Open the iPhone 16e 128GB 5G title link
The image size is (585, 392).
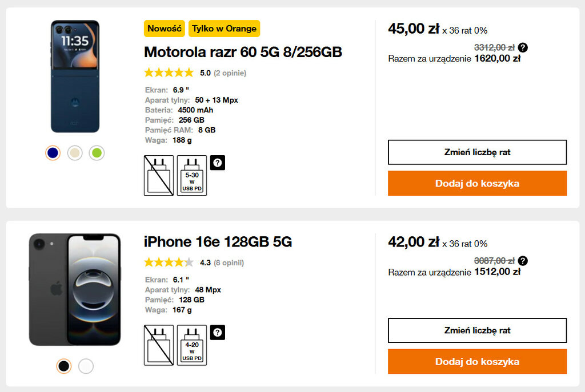[x=218, y=242]
